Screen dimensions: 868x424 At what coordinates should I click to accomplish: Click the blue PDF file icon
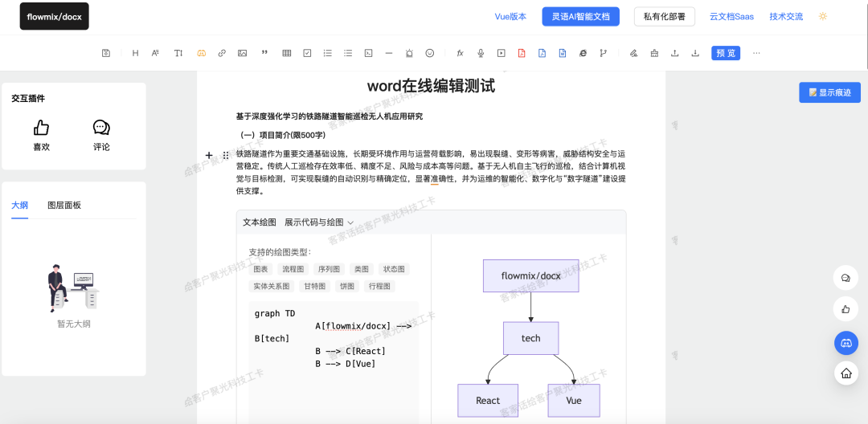(542, 53)
